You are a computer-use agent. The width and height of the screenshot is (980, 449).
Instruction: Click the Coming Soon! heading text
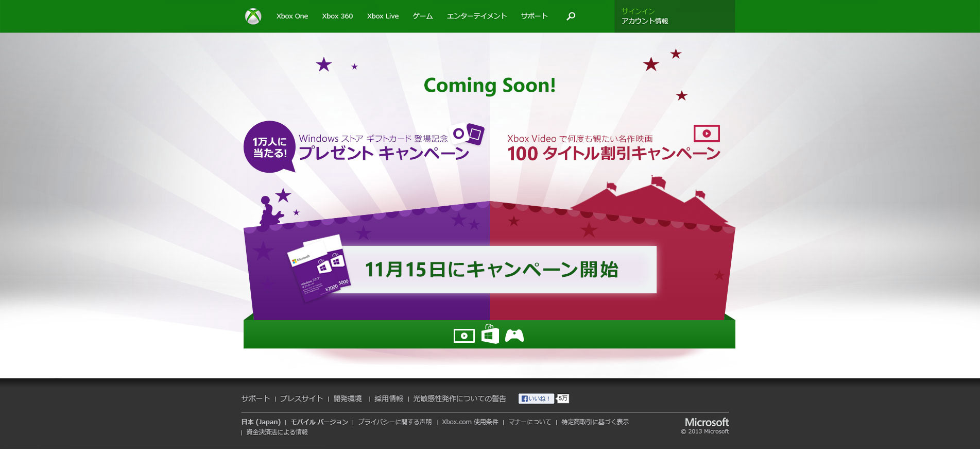point(490,86)
